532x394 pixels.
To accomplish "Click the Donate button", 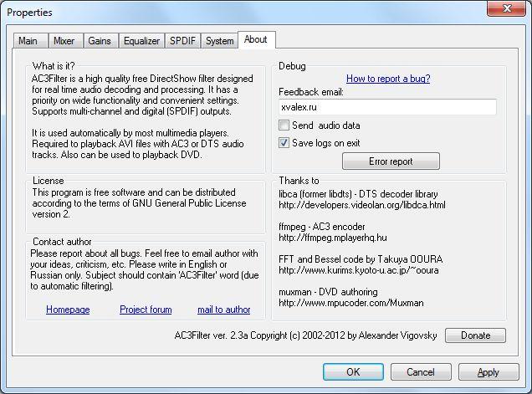I will [475, 335].
